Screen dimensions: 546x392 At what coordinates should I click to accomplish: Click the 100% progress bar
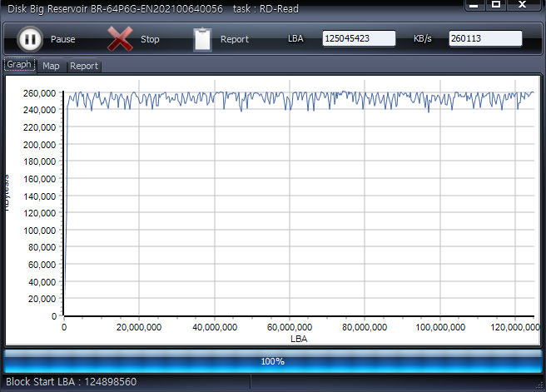tap(273, 361)
